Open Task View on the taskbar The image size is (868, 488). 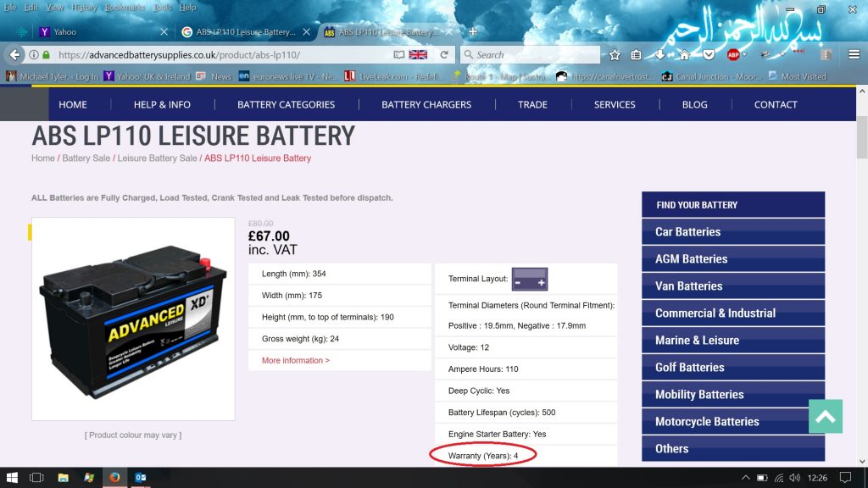tap(36, 477)
